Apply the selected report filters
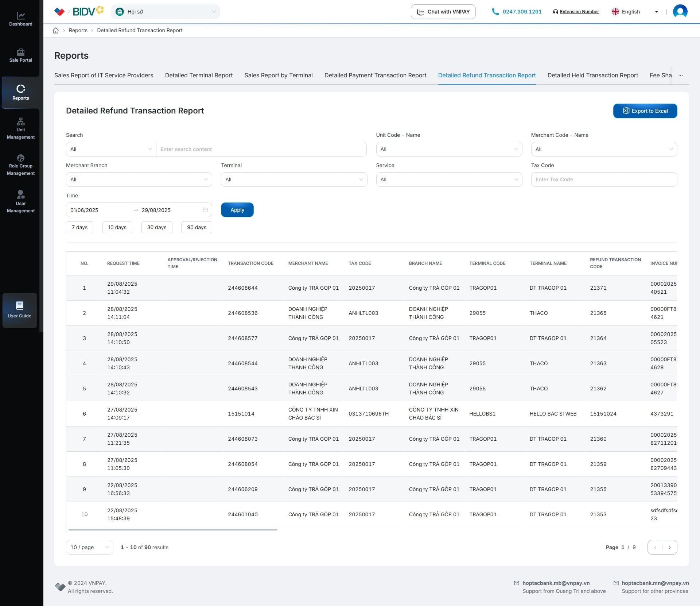 click(237, 210)
